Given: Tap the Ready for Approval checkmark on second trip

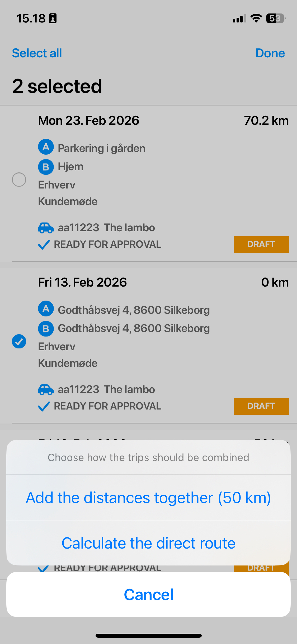Looking at the screenshot, I should pos(44,406).
